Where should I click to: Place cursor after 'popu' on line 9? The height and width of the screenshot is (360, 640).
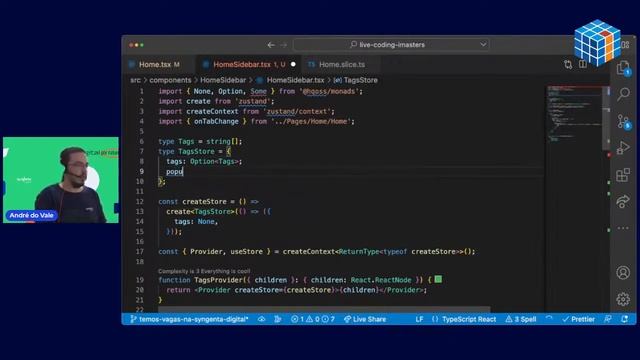tap(183, 171)
